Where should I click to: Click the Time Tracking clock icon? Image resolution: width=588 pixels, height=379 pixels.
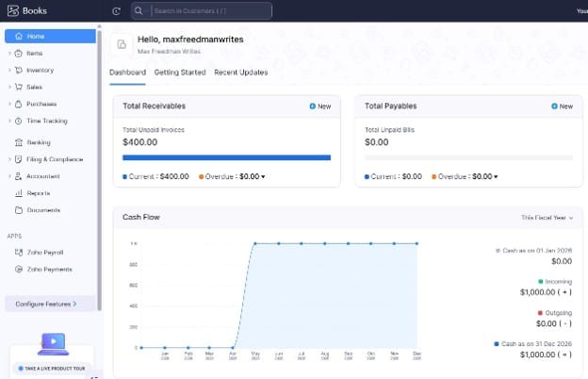19,121
